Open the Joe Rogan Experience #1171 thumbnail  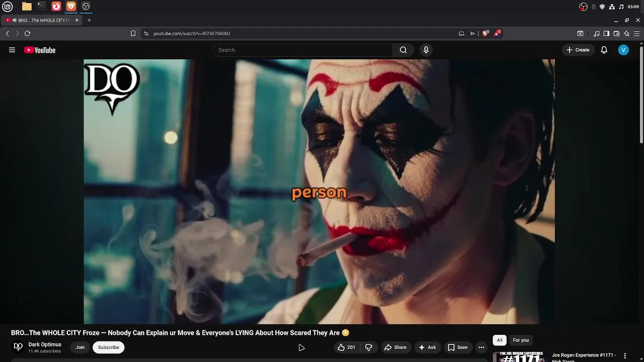(521, 356)
